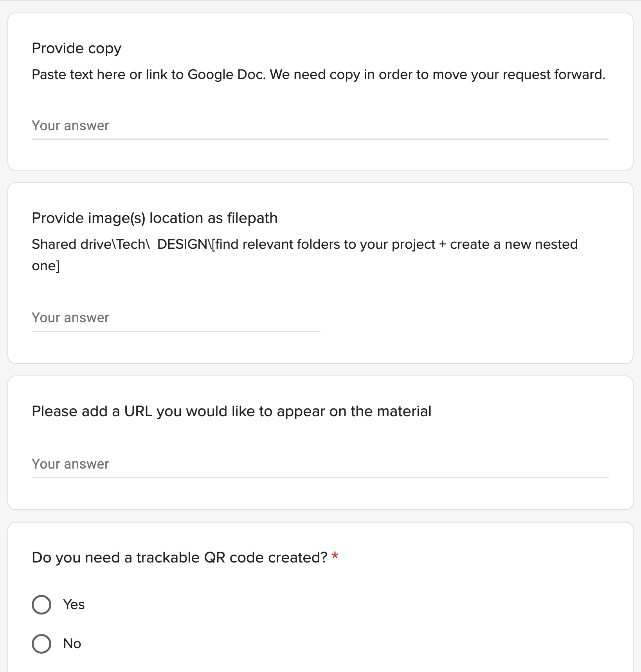Click the 'Please add a URL' question title
The height and width of the screenshot is (672, 641).
[231, 411]
